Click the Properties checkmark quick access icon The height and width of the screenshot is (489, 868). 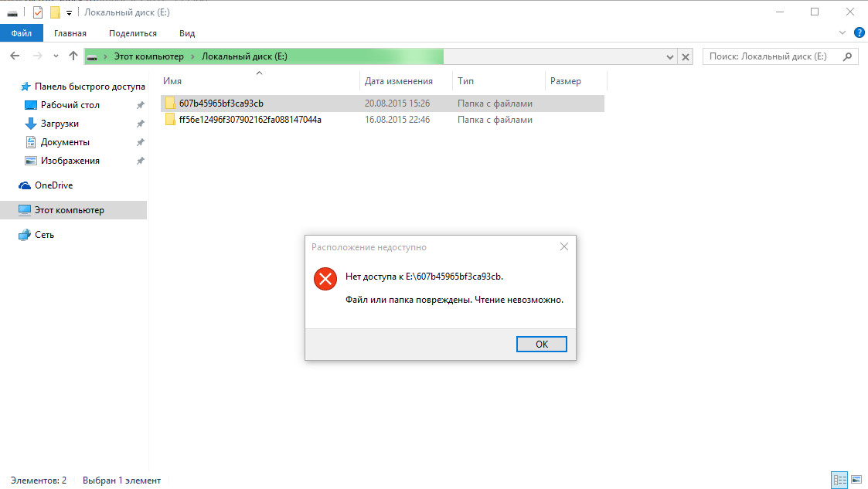tap(38, 12)
